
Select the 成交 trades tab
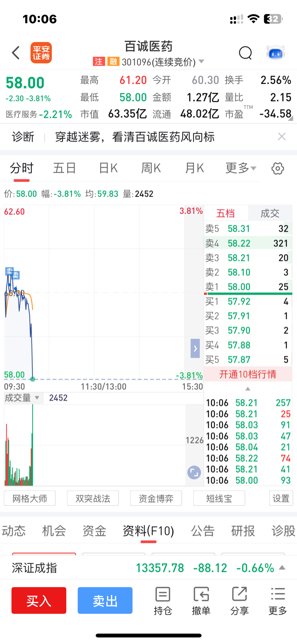pyautogui.click(x=270, y=213)
